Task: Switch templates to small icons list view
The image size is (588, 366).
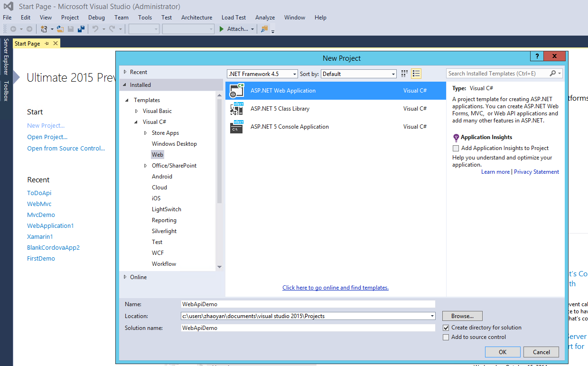Action: pos(416,74)
